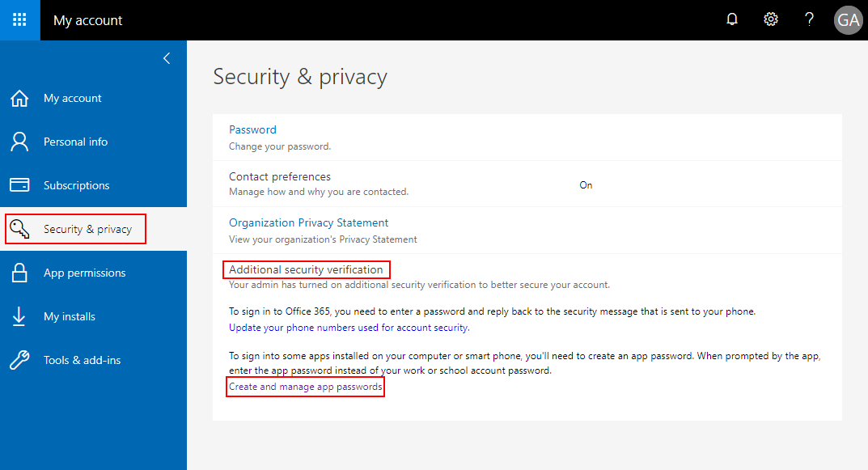Select the wrench icon for Tools & add-ins
The image size is (868, 470).
tap(19, 360)
